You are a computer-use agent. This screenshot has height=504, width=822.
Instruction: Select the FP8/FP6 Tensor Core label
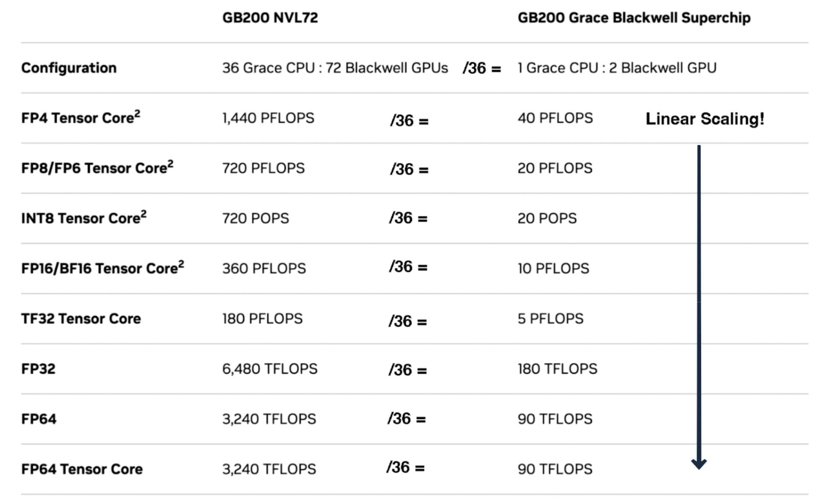pos(97,168)
